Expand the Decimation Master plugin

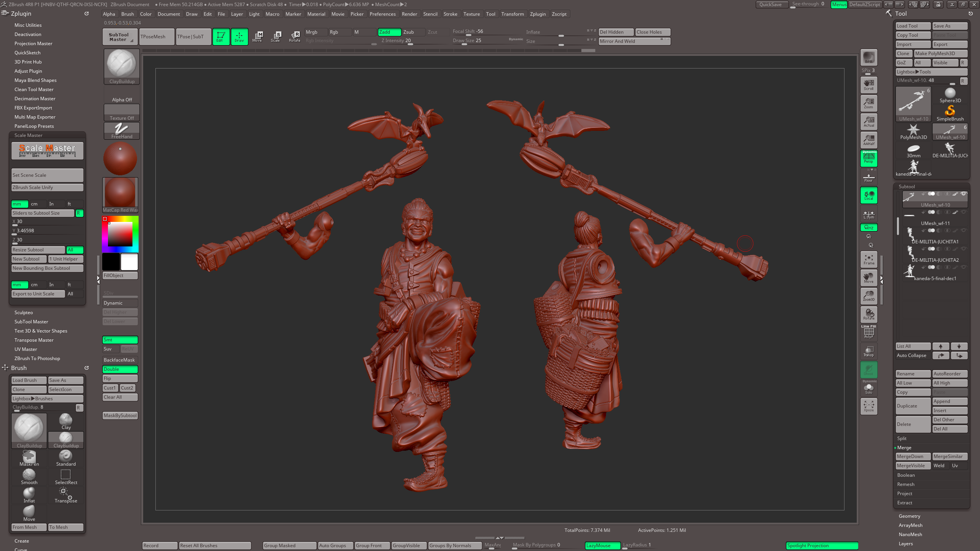tap(35, 99)
